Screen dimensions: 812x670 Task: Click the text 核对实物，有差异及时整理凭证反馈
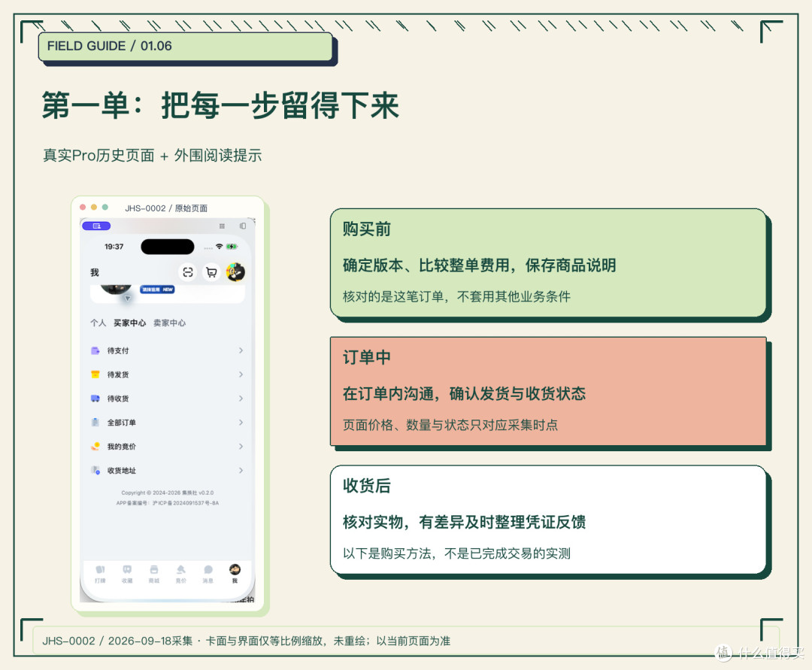[x=464, y=522]
